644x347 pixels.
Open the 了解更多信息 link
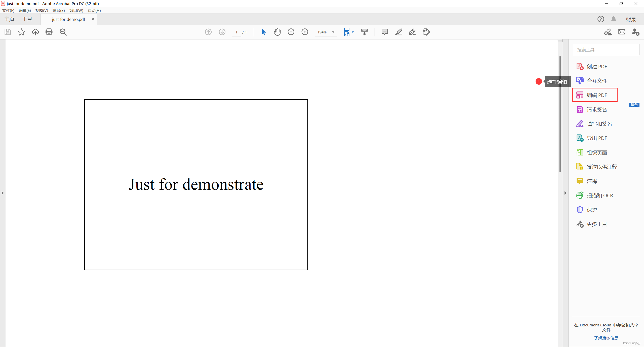pyautogui.click(x=606, y=338)
